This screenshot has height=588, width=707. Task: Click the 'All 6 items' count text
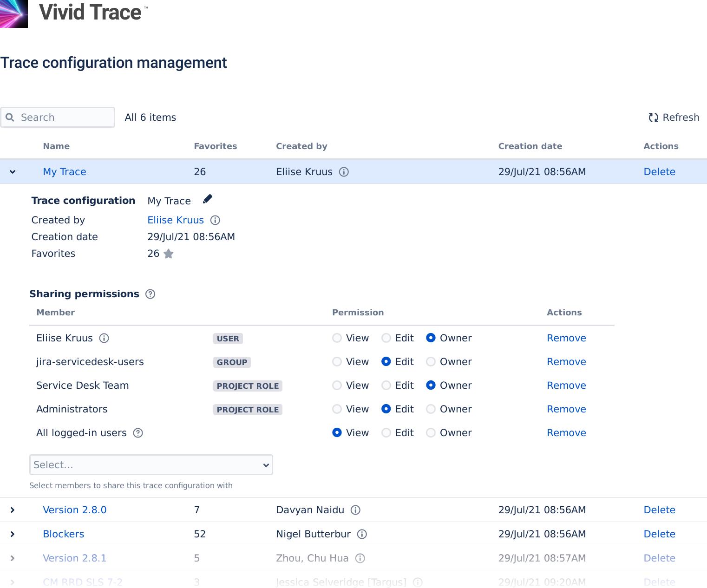151,118
